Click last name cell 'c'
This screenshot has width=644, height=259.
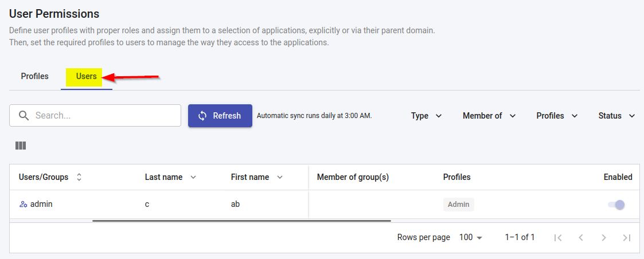pyautogui.click(x=147, y=204)
